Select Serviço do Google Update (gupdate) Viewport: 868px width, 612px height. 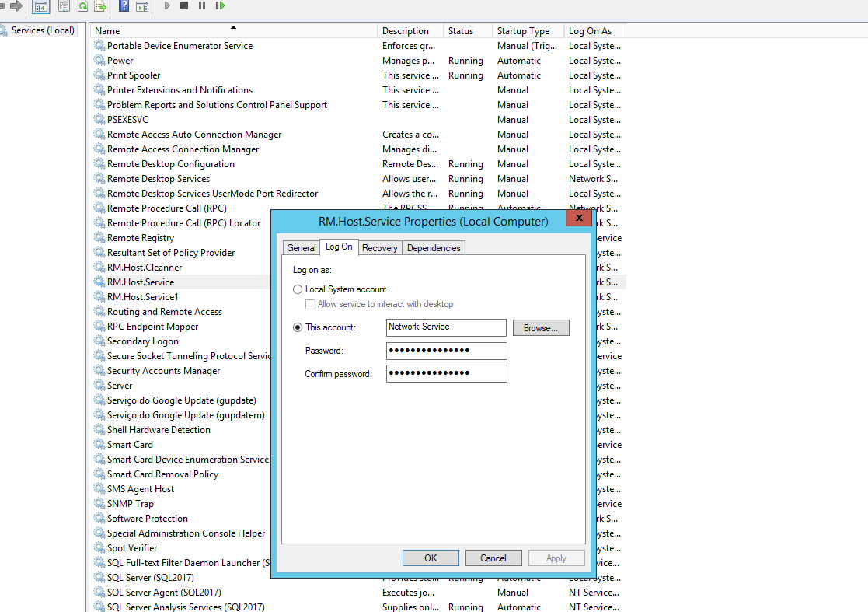coord(182,400)
